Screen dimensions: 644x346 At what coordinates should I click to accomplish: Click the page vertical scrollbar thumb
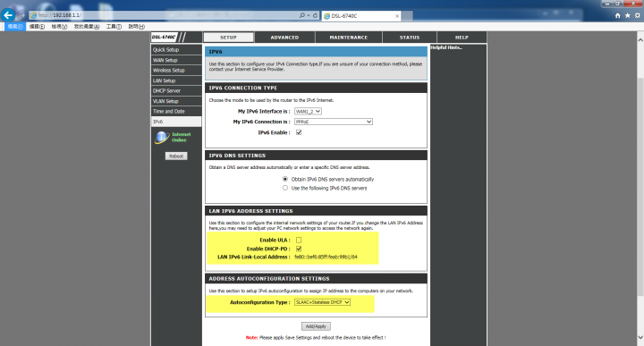click(x=640, y=186)
